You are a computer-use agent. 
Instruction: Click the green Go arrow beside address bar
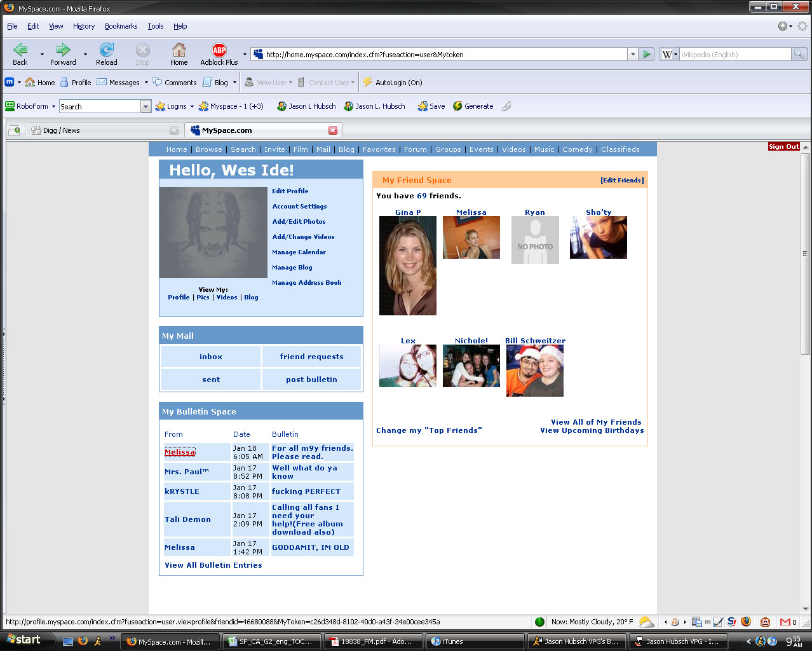coord(647,55)
